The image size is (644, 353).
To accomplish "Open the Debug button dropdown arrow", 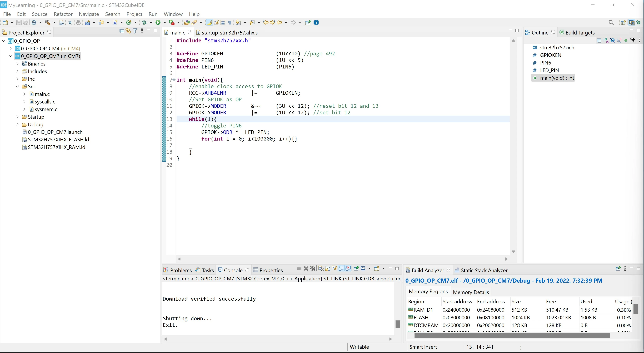I will 151,22.
